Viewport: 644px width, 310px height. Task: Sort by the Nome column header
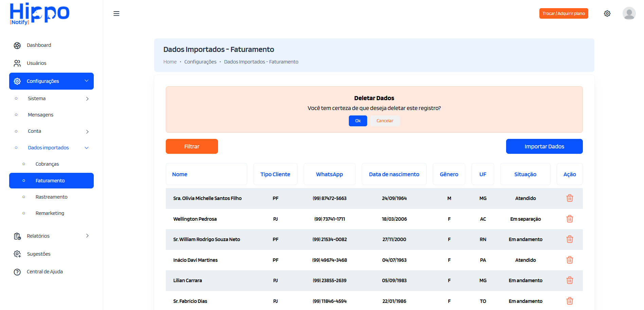[207, 174]
